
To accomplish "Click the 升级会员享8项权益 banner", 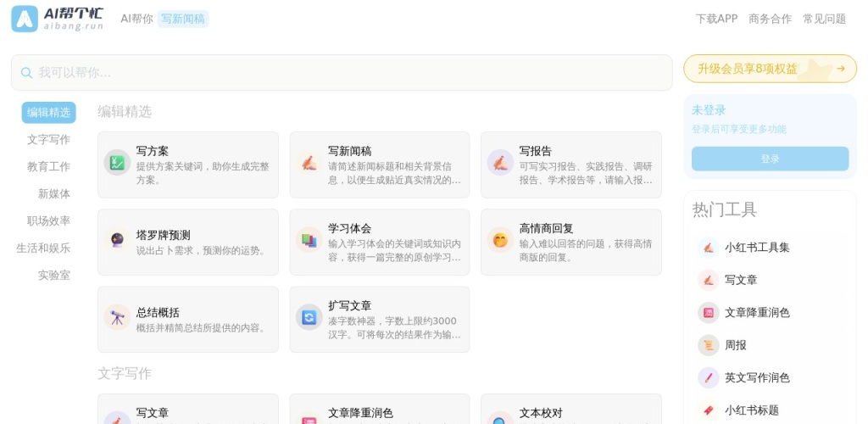I will [x=770, y=69].
